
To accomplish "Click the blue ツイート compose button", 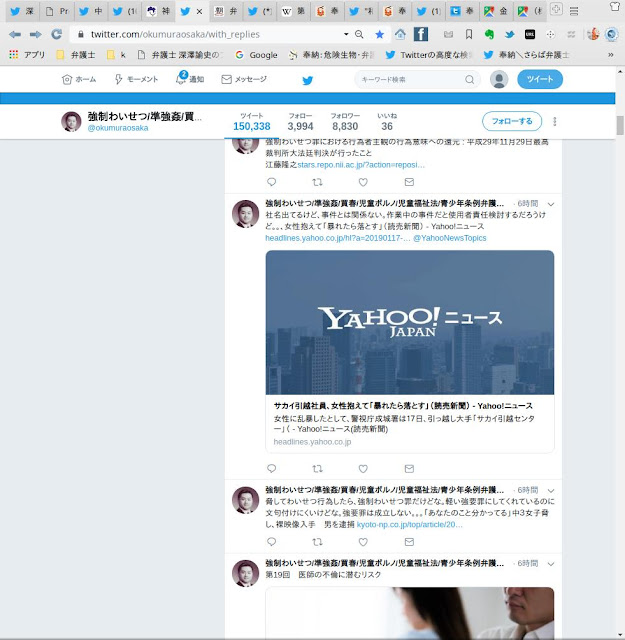I will 540,79.
